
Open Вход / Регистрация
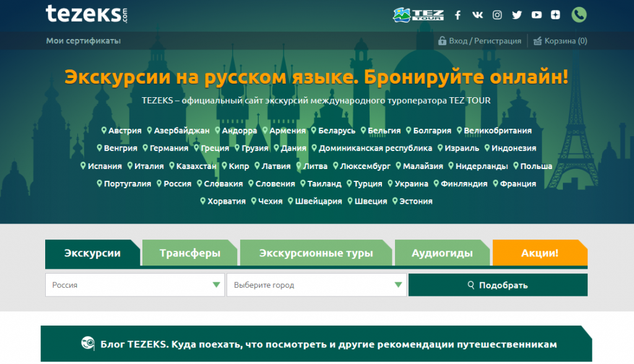485,41
